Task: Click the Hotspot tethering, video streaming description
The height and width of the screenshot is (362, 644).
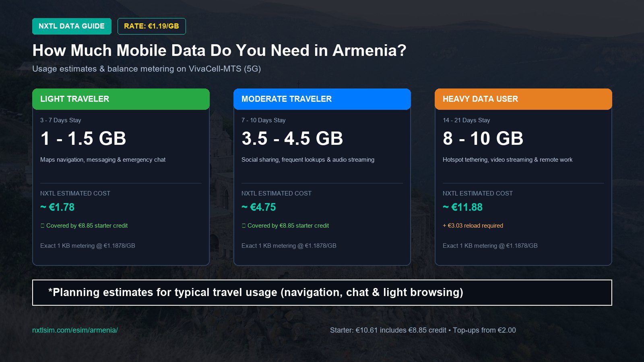Action: (x=508, y=160)
